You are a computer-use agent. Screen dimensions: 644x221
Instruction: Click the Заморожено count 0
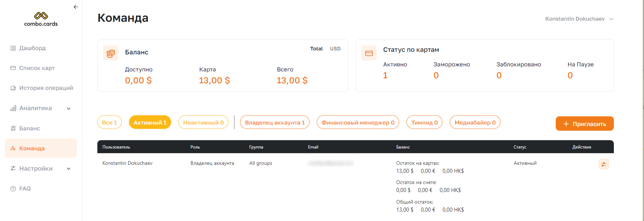(x=436, y=75)
